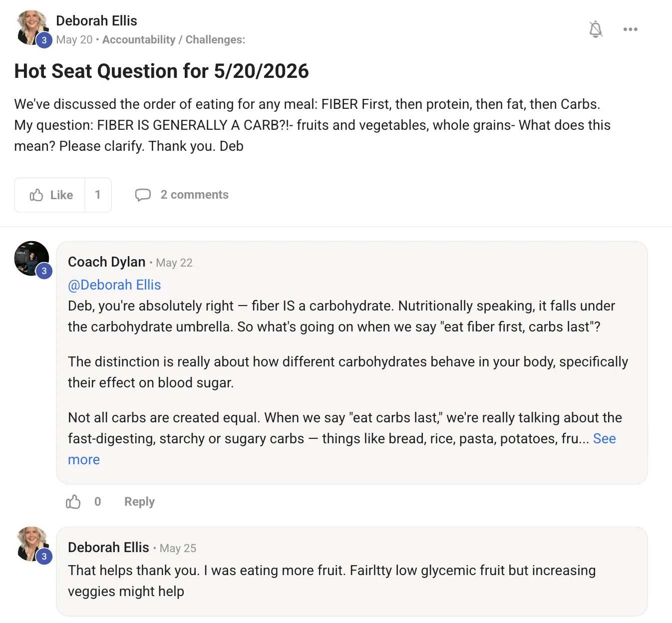Screen dimensions: 672x623
Task: Reply to Coach Dylan's comment
Action: point(139,502)
